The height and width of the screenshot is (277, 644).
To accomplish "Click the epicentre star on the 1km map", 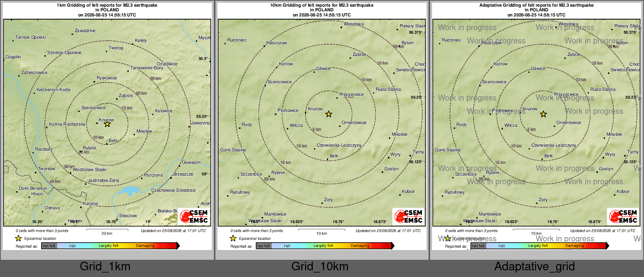I will 107,124.
